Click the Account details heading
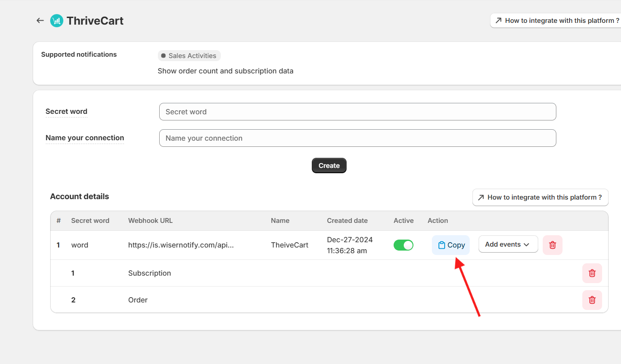This screenshot has height=364, width=621. tap(80, 197)
